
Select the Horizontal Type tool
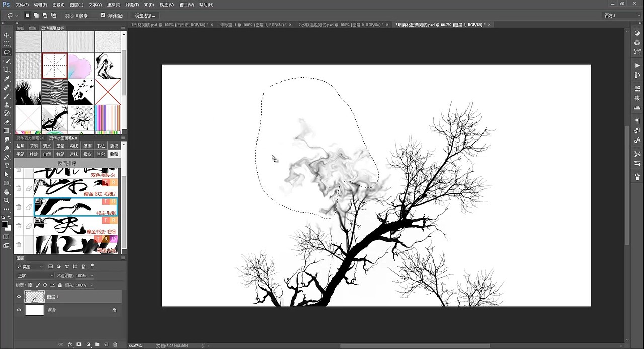point(7,166)
